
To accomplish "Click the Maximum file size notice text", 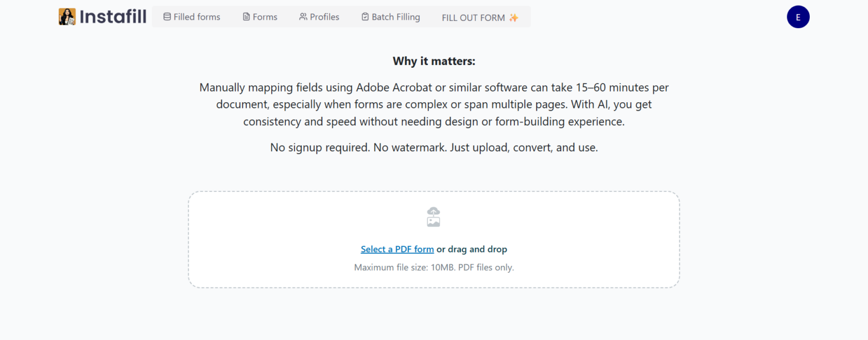I will pos(433,267).
